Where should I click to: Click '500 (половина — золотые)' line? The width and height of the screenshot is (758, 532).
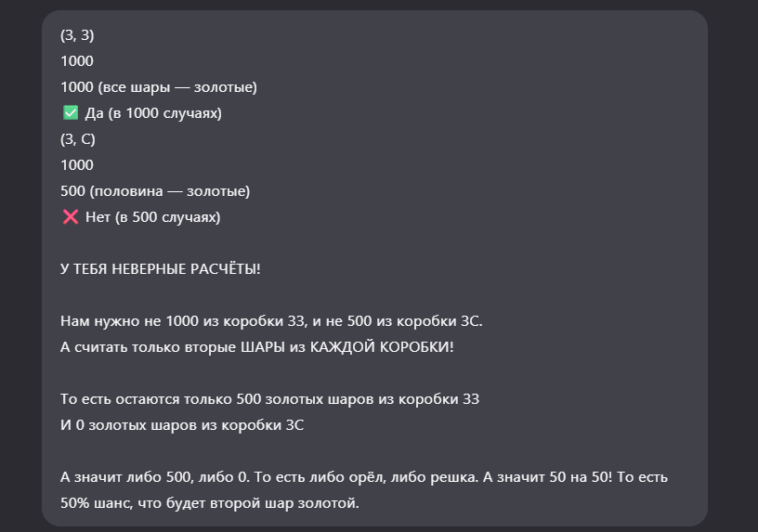pos(155,191)
